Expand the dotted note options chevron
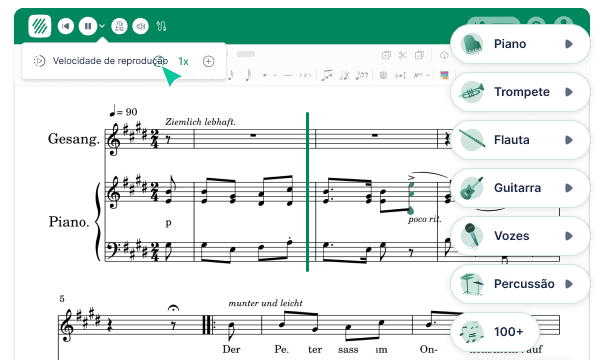Viewport: 600px width, 360px height. [275, 75]
